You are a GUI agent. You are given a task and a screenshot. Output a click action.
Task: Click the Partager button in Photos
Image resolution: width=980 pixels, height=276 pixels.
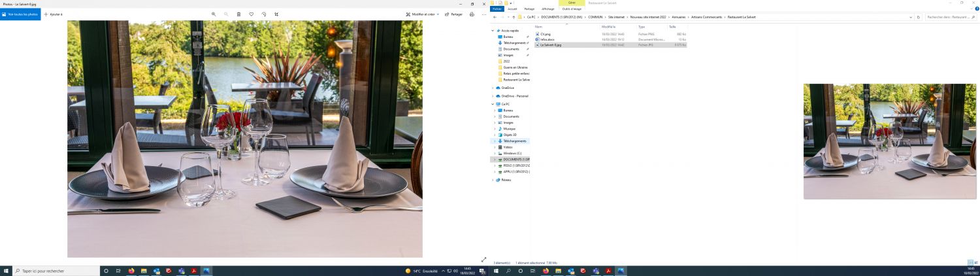coord(453,14)
